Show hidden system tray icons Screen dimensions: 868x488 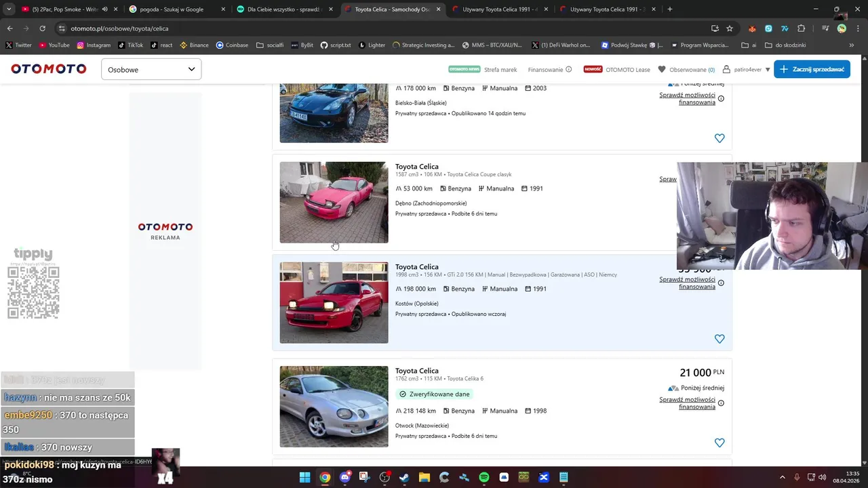point(782,477)
